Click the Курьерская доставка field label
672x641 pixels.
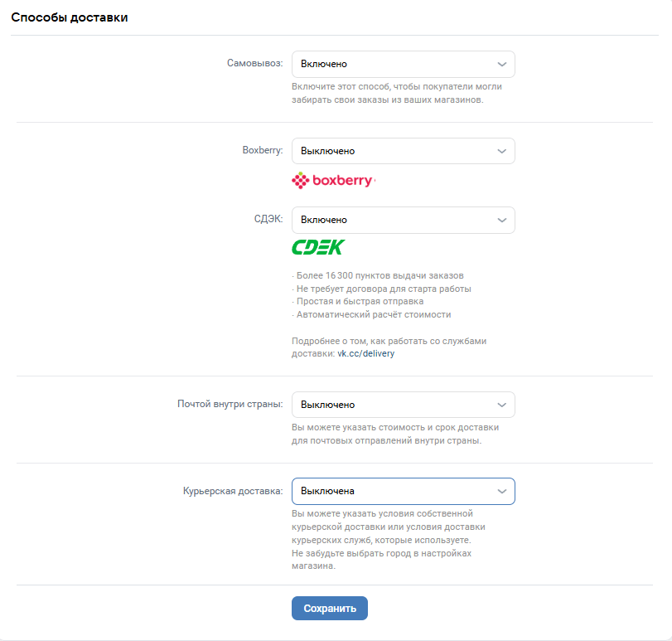tap(233, 491)
